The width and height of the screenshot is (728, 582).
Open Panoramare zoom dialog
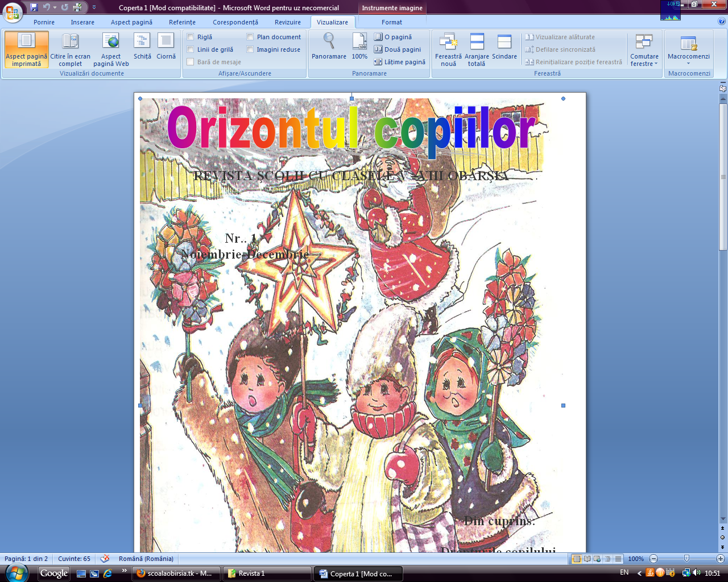tap(329, 46)
